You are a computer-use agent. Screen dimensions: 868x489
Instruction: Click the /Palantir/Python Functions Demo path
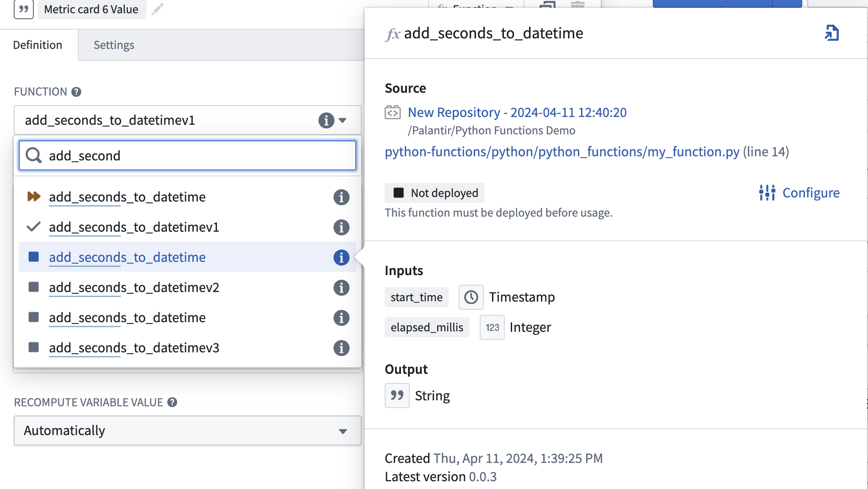(x=492, y=131)
